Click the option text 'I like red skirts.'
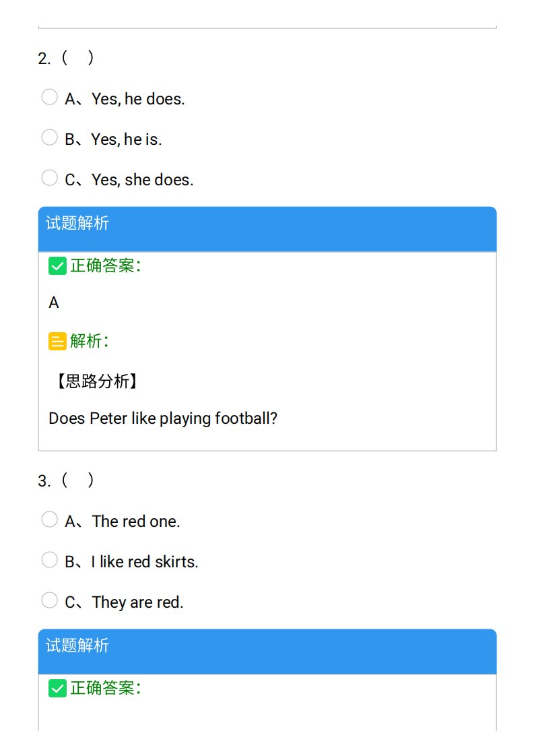534x756 pixels. pyautogui.click(x=145, y=562)
